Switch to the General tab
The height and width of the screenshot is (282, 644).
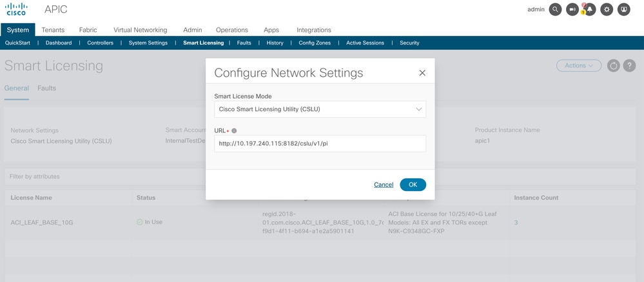[16, 88]
